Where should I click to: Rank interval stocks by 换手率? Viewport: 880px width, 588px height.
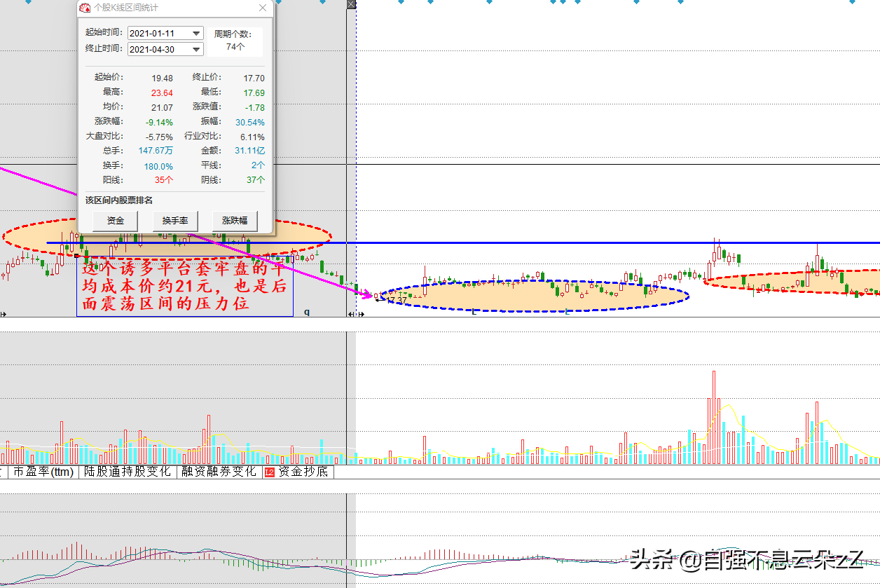[175, 221]
